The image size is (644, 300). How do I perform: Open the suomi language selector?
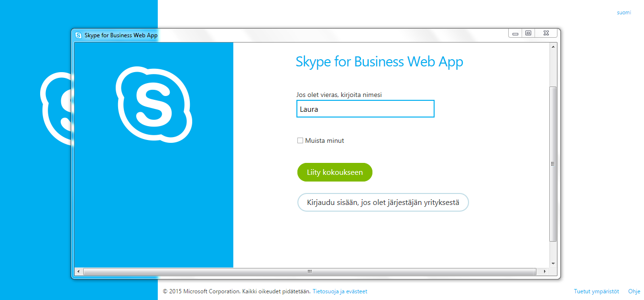coord(623,12)
